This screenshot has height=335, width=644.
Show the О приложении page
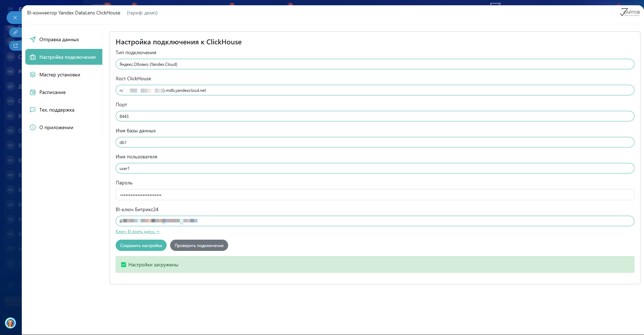[x=64, y=127]
